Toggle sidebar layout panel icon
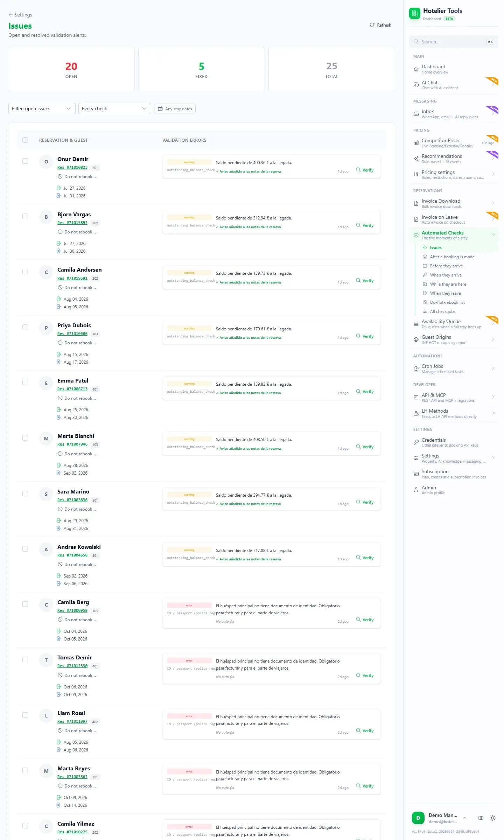This screenshot has width=504, height=840. point(481,818)
